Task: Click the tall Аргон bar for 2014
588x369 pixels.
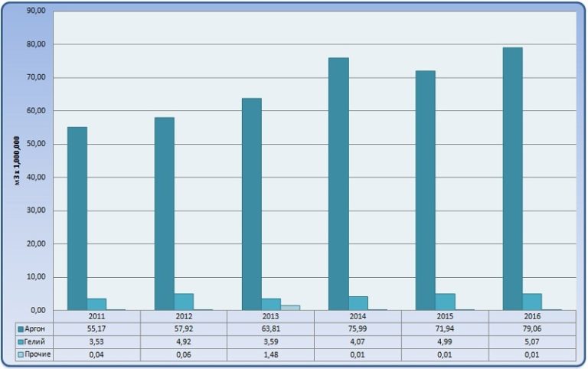Action: coord(338,184)
